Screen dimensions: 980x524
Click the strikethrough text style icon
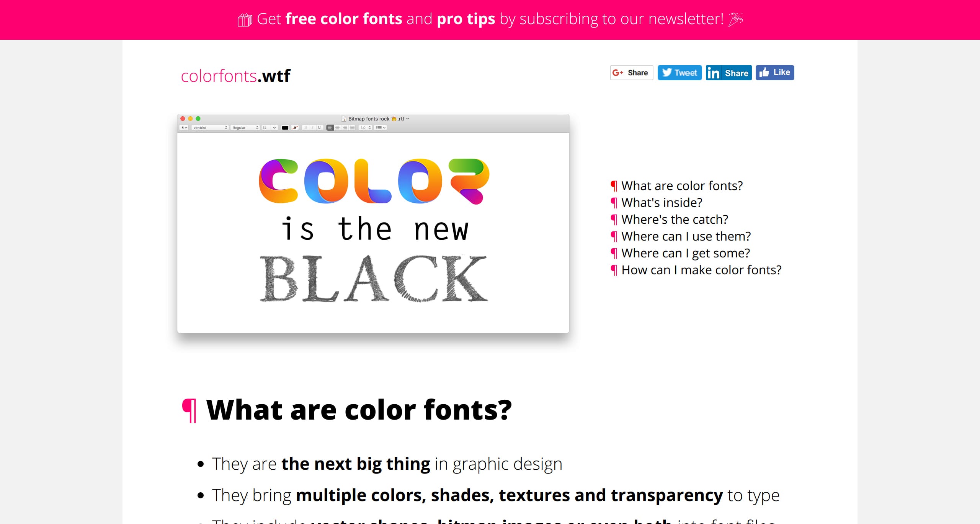294,127
